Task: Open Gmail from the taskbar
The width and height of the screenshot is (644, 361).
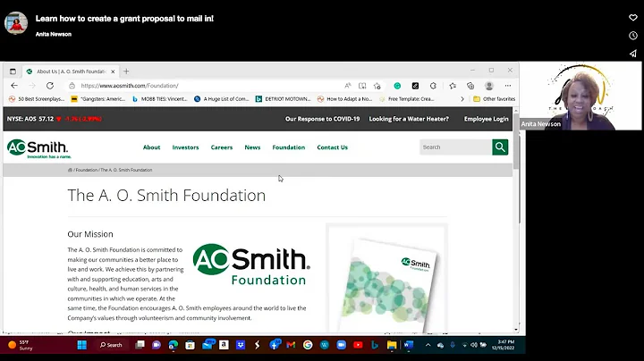Action: [x=291, y=345]
